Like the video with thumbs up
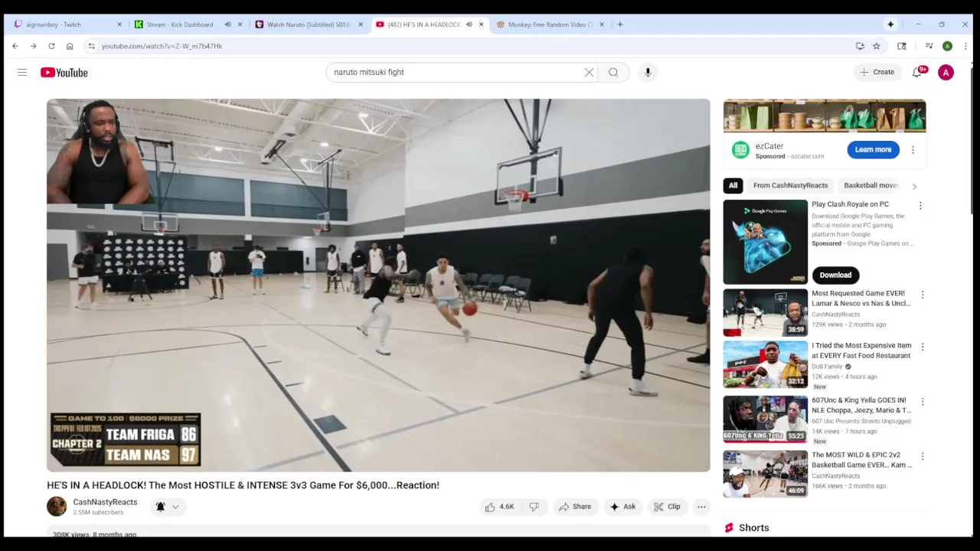The height and width of the screenshot is (551, 980). coord(499,507)
